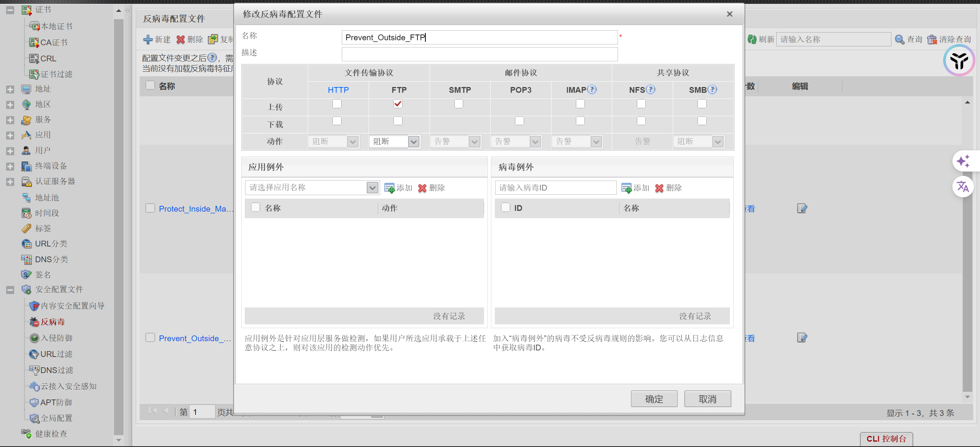Open the translate floating button
Viewport: 980px width, 447px height.
pos(963,187)
